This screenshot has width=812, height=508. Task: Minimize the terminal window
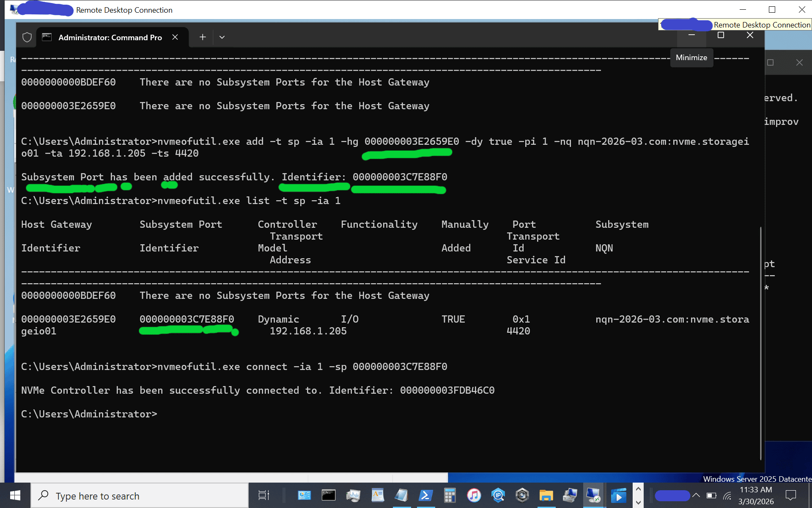point(691,35)
